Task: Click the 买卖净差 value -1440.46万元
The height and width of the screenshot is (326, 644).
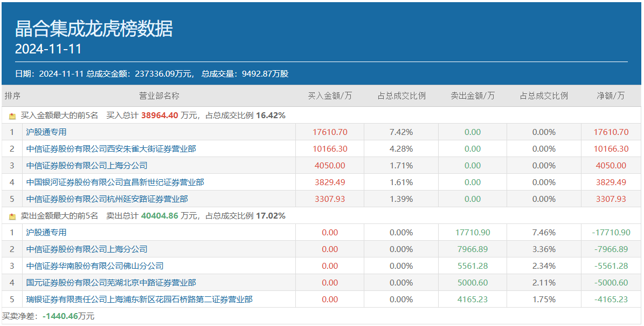Action: pos(68,316)
